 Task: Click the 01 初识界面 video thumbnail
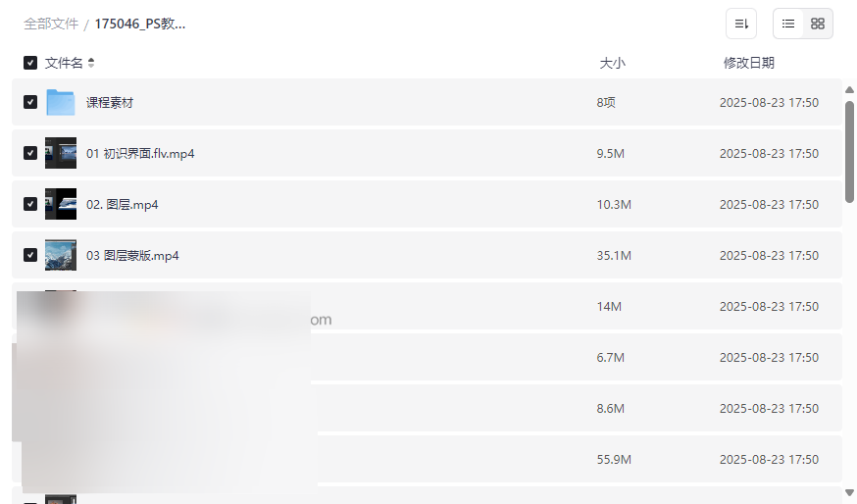coord(61,154)
